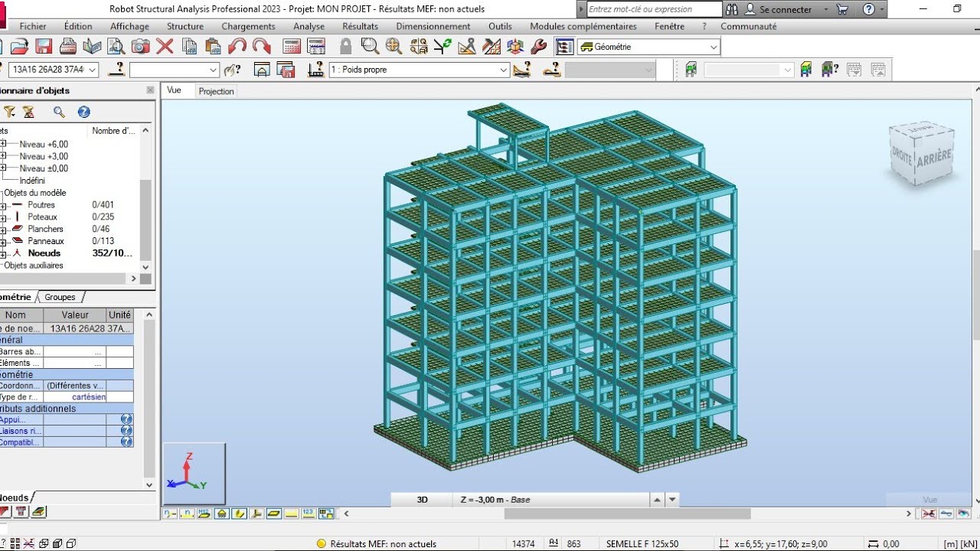The height and width of the screenshot is (551, 980).
Task: Open the Z level dropdown arrow down
Action: tap(672, 500)
